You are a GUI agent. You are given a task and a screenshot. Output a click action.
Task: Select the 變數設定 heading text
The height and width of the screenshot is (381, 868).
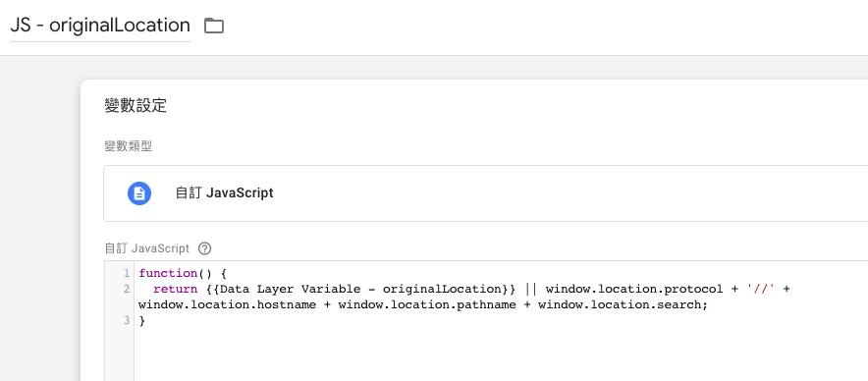point(136,105)
